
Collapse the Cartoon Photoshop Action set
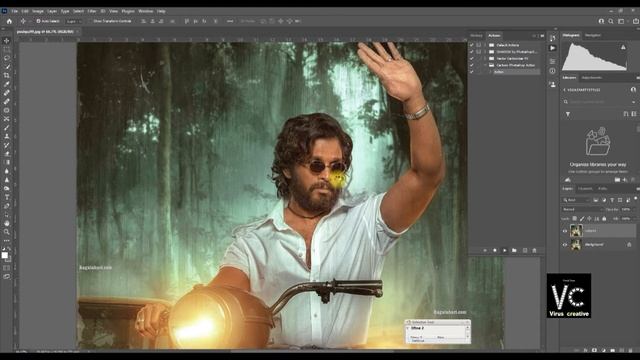(x=485, y=65)
